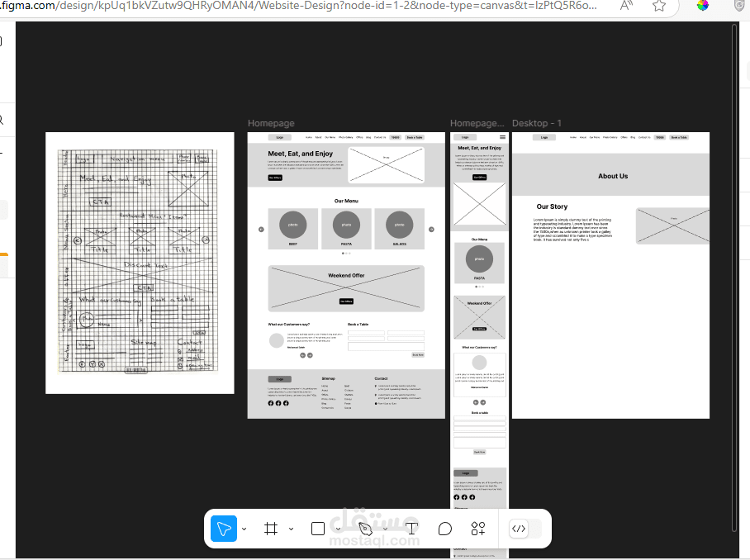
Task: Select the Our Story heading
Action: (552, 206)
